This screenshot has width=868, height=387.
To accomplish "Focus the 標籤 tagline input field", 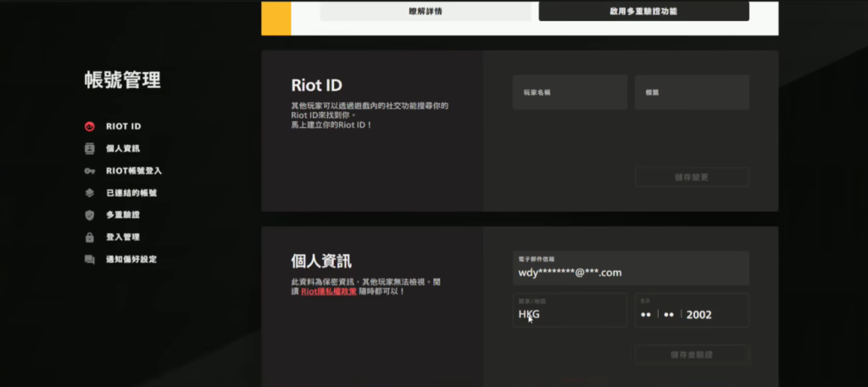I will [692, 92].
